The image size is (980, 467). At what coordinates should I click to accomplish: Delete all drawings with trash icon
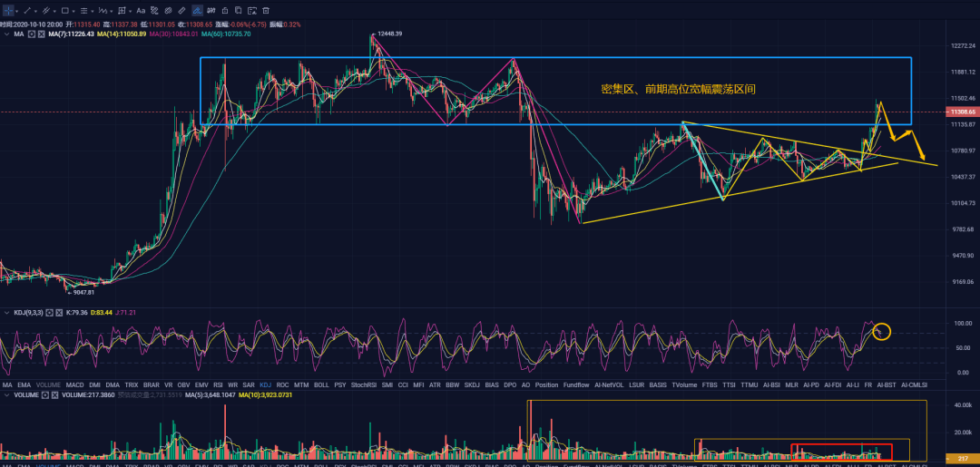pyautogui.click(x=266, y=11)
